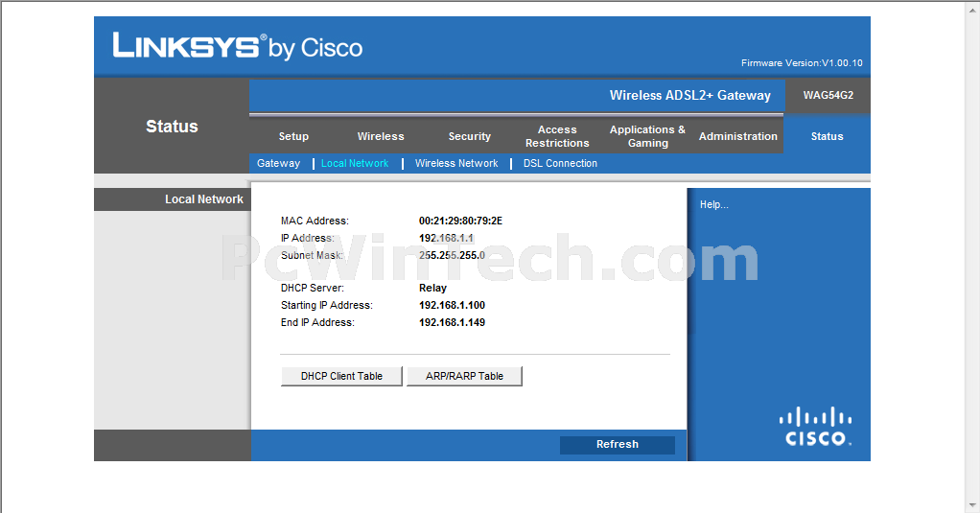Screen dimensions: 980x513
Task: Click subnet mask value 255.255.255.0
Action: tap(452, 256)
